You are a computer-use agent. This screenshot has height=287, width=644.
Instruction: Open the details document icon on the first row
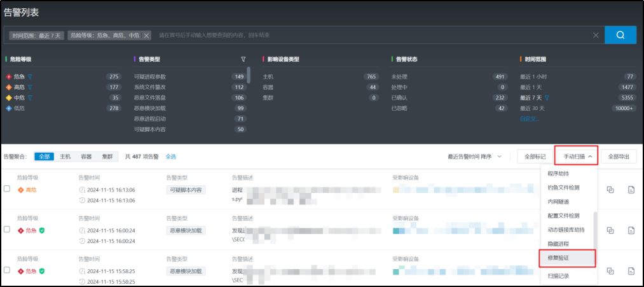click(631, 190)
